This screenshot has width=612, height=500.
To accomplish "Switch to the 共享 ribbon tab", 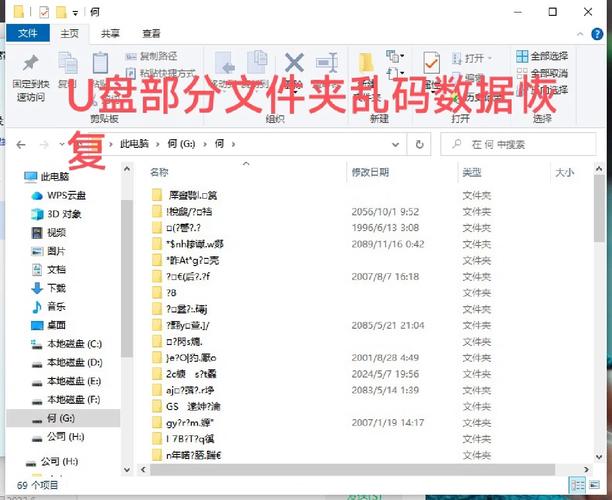I will tap(110, 34).
